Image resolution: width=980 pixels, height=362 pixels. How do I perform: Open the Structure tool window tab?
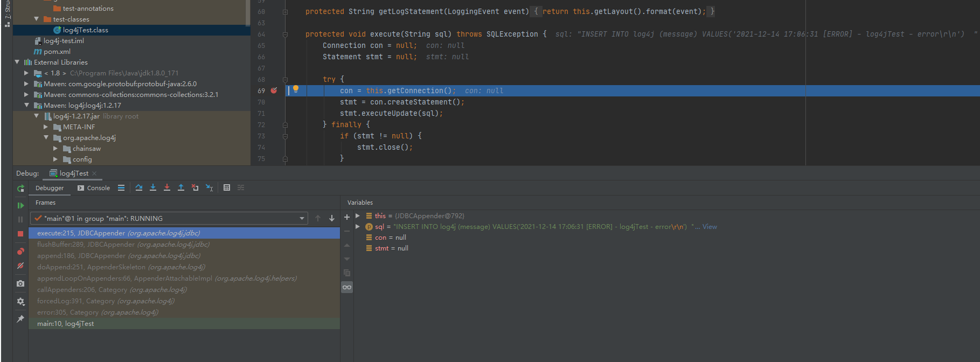coord(7,14)
